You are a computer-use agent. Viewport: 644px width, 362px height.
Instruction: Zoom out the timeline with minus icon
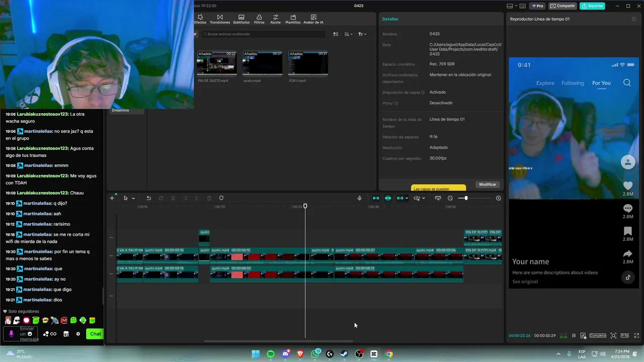(x=450, y=198)
